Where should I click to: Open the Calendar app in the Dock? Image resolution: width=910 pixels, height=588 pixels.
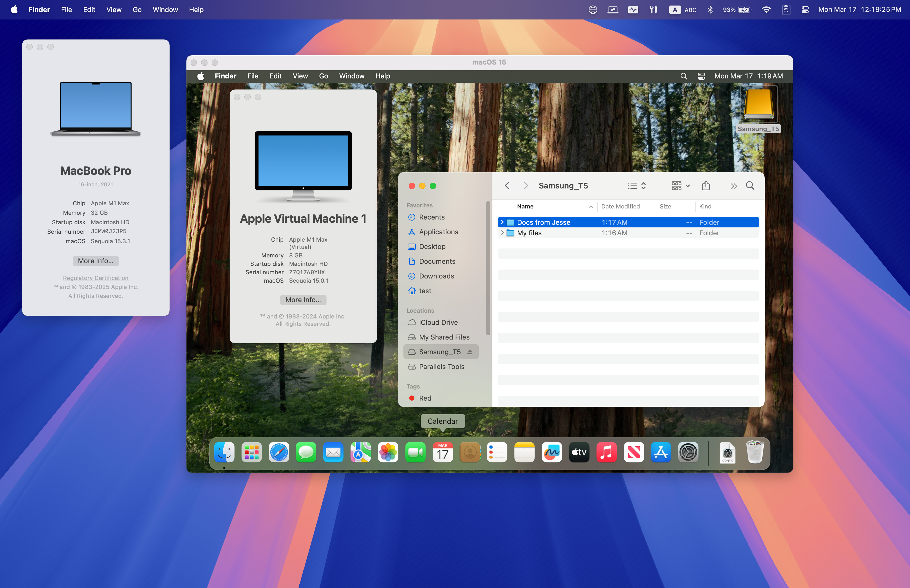point(442,452)
